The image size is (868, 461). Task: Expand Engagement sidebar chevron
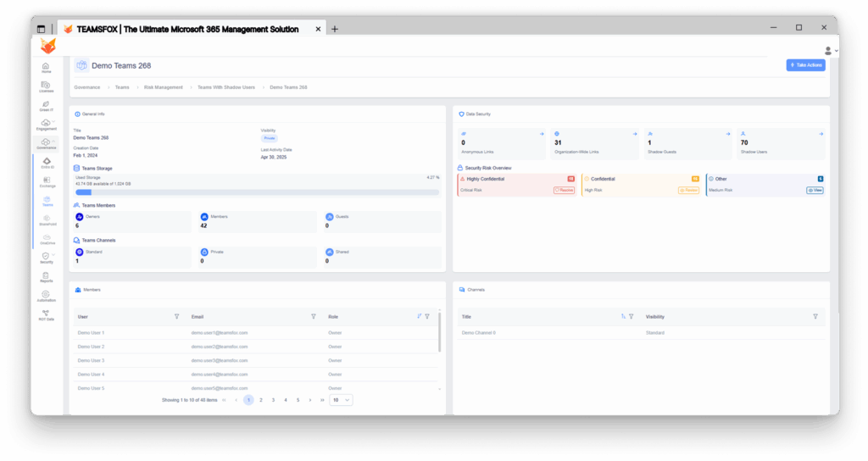tap(53, 122)
